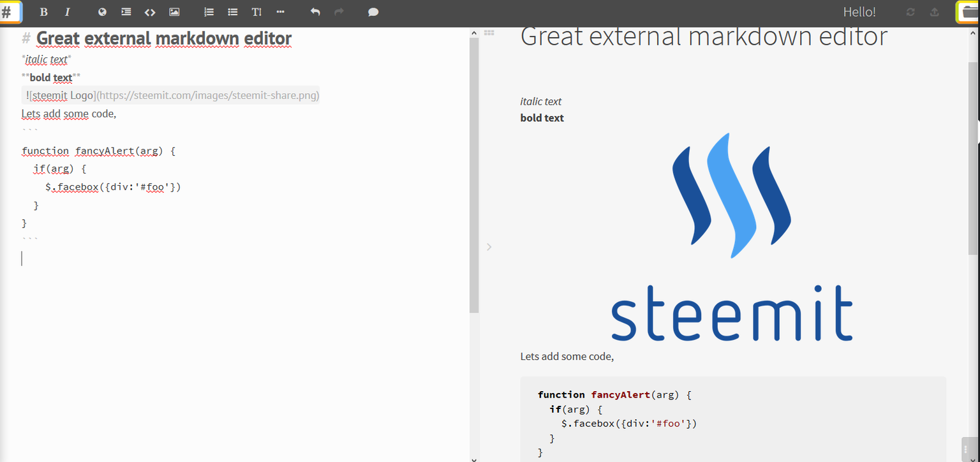Insert an image using the picture icon
980x462 pixels.
coord(174,12)
